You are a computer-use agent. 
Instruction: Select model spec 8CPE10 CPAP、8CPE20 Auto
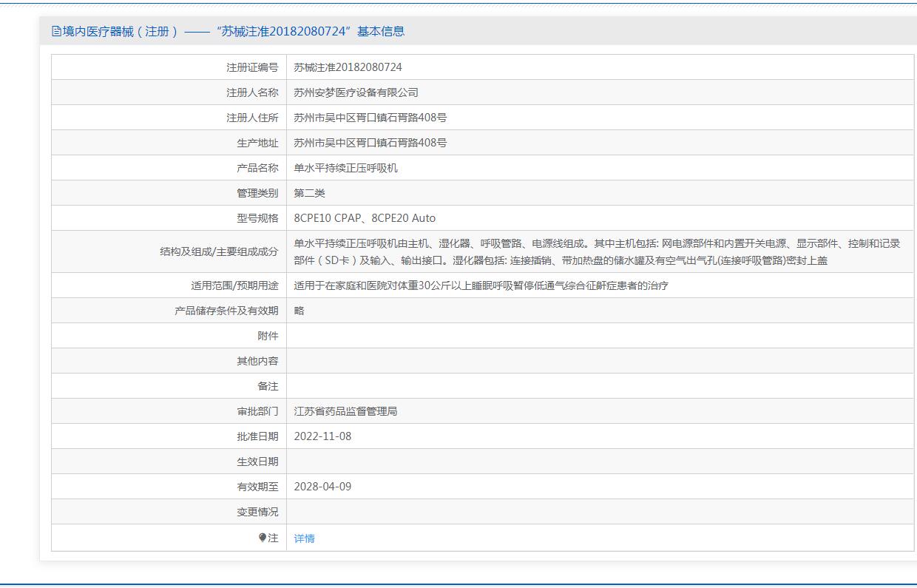click(365, 218)
